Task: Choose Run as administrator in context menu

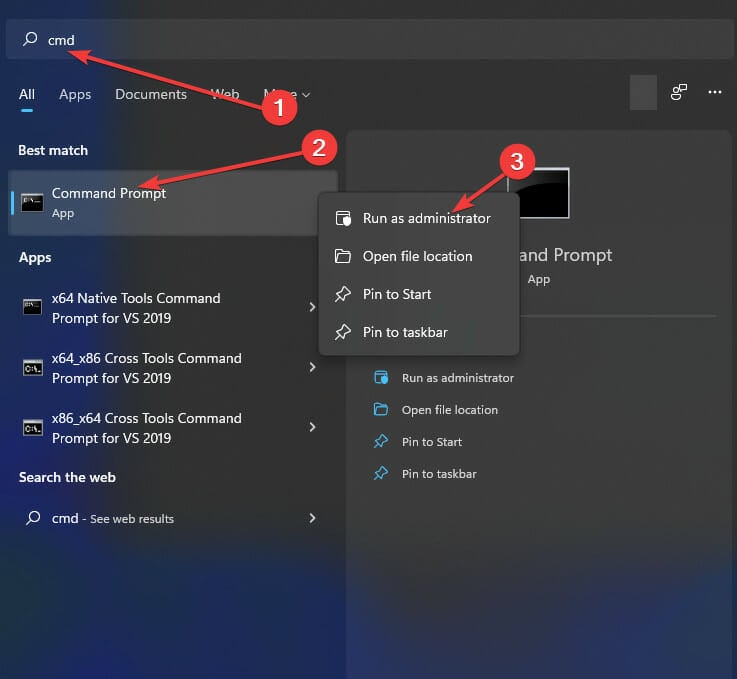Action: pos(419,218)
